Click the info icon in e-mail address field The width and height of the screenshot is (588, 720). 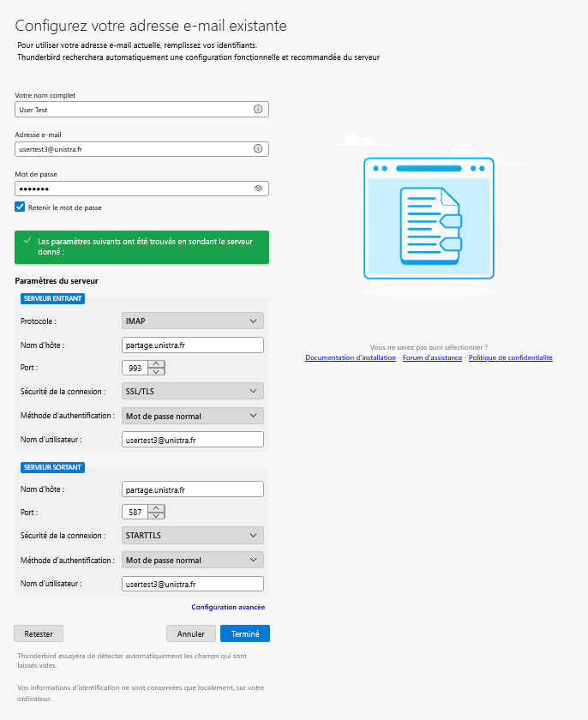click(x=258, y=149)
